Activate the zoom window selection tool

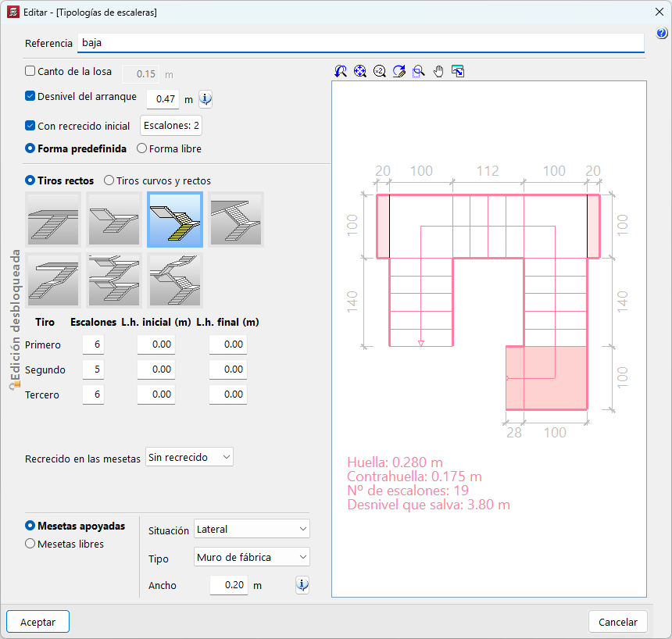(x=419, y=71)
